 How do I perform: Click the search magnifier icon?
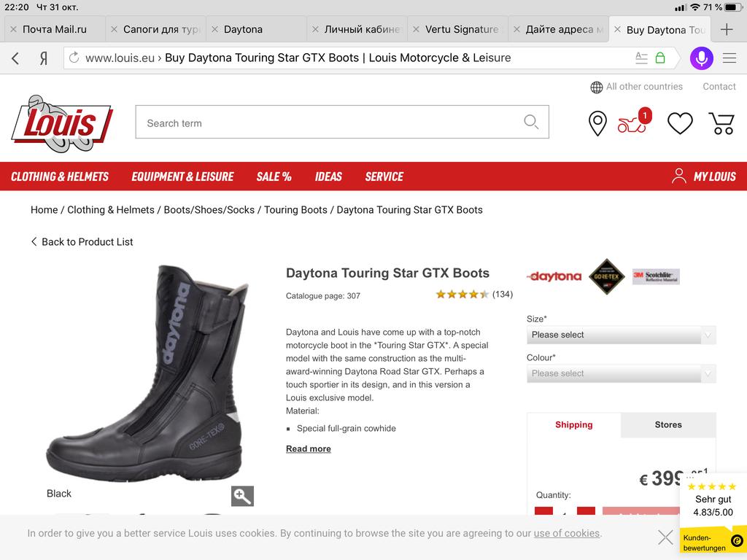(x=531, y=122)
